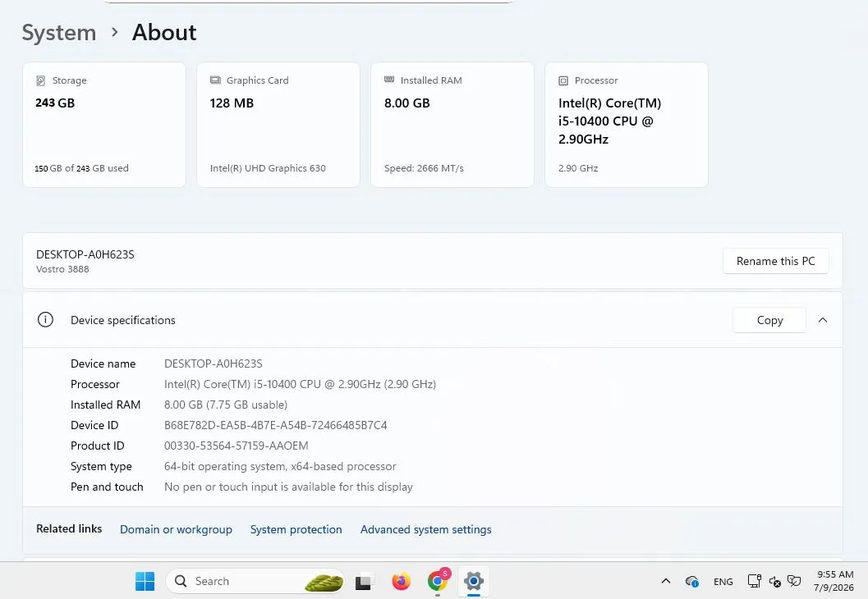Click the Installed RAM memory icon

pos(389,80)
